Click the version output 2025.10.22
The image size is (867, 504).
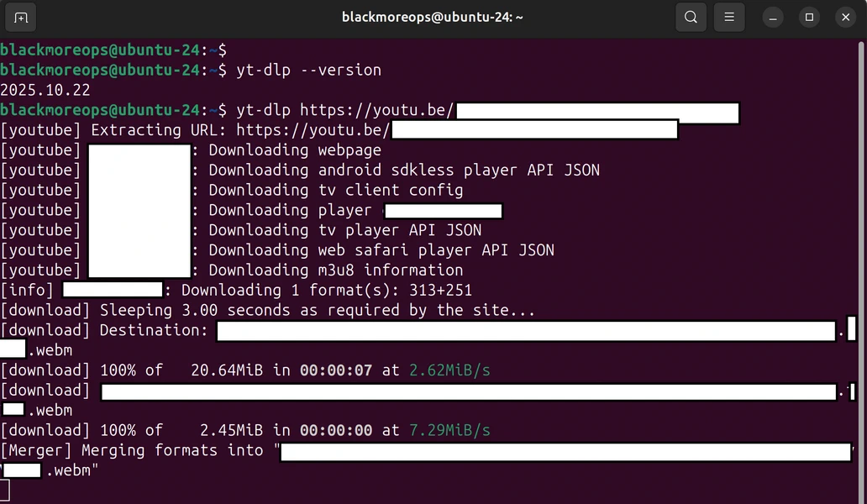(45, 90)
